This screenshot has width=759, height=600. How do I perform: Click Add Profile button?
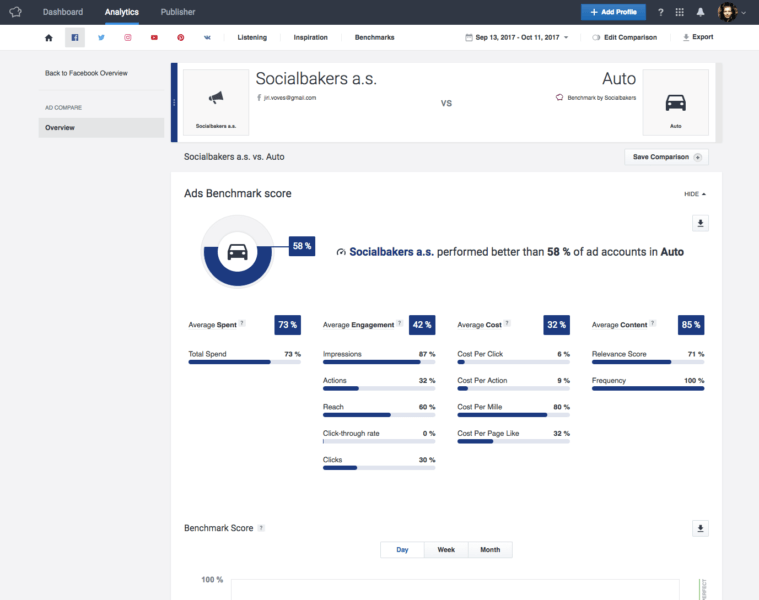[613, 12]
